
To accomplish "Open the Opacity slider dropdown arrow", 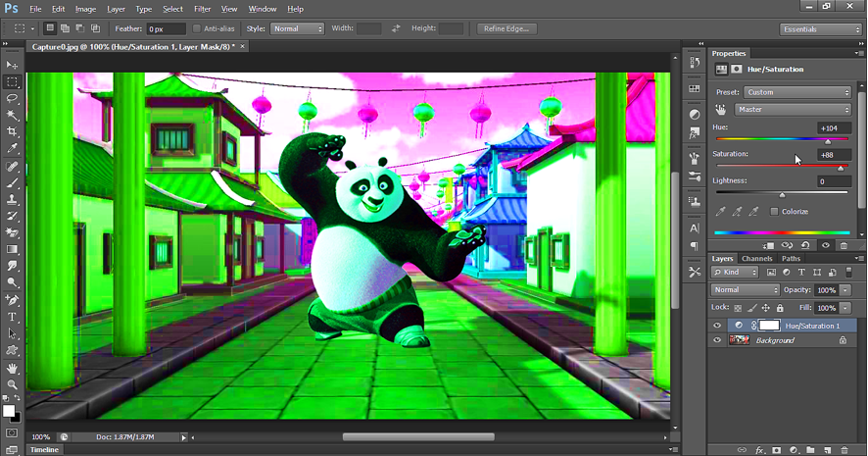I will (845, 289).
